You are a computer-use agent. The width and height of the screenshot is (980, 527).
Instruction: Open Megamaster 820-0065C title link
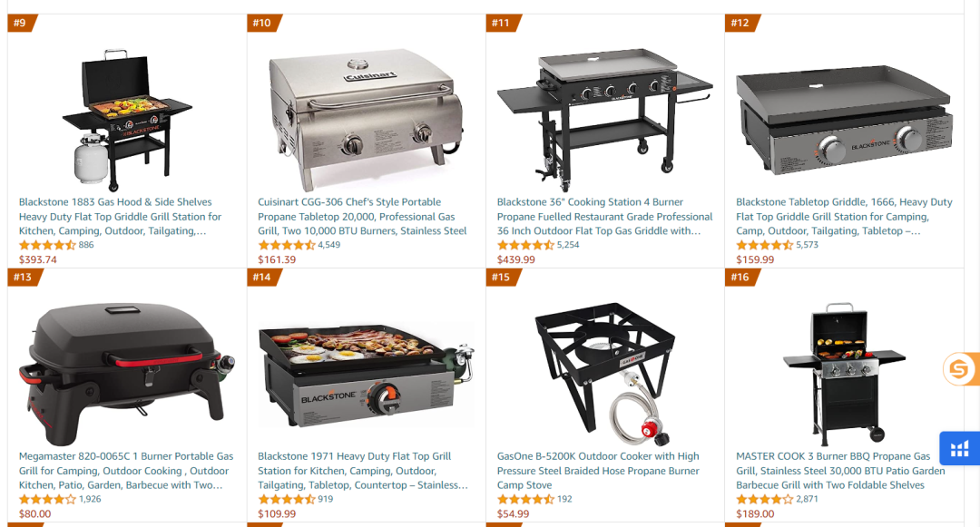pos(126,471)
